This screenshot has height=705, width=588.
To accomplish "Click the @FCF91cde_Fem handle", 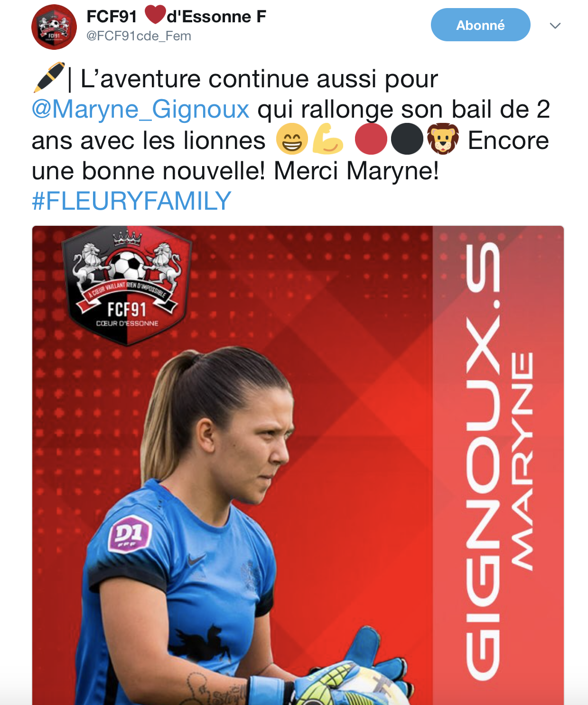I will tap(139, 36).
